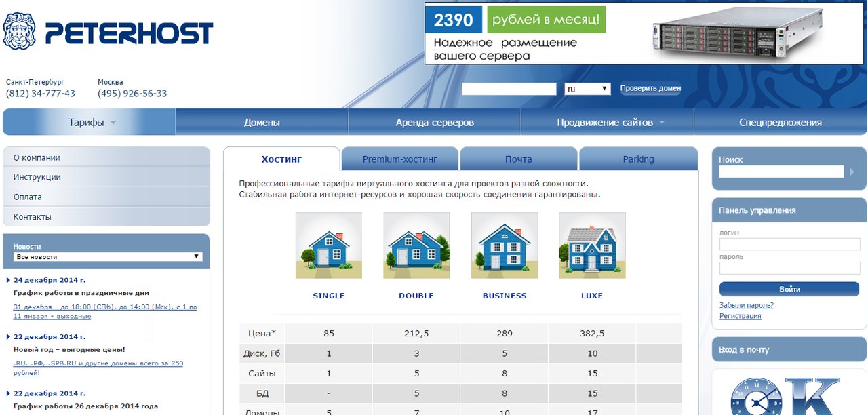Select the SINGLE plan house icon

click(x=328, y=245)
